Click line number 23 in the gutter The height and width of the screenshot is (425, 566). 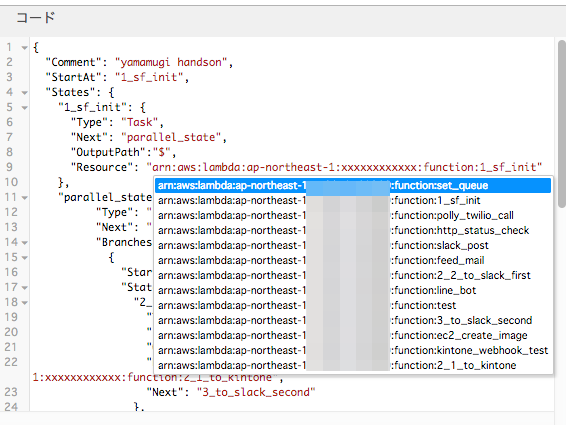coord(11,392)
